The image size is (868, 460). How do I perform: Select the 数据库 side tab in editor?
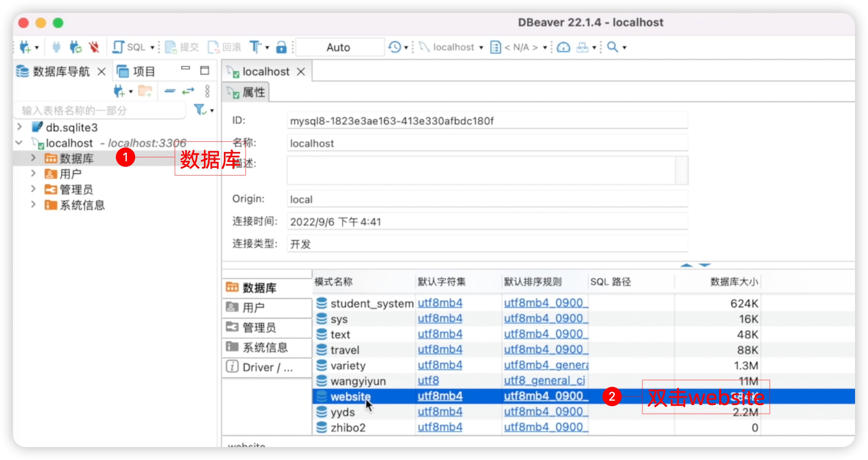267,288
